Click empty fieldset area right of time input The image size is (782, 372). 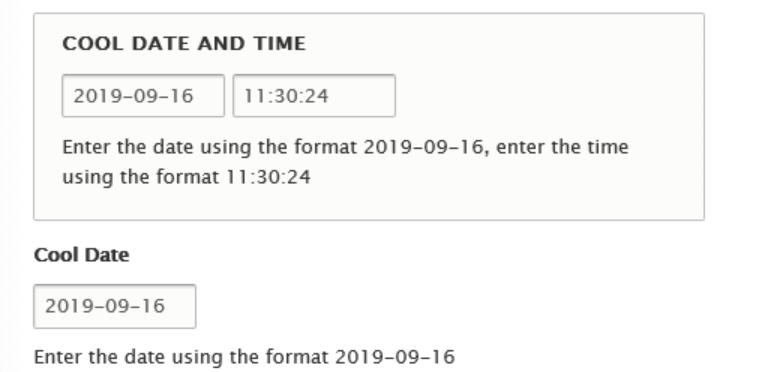click(549, 96)
